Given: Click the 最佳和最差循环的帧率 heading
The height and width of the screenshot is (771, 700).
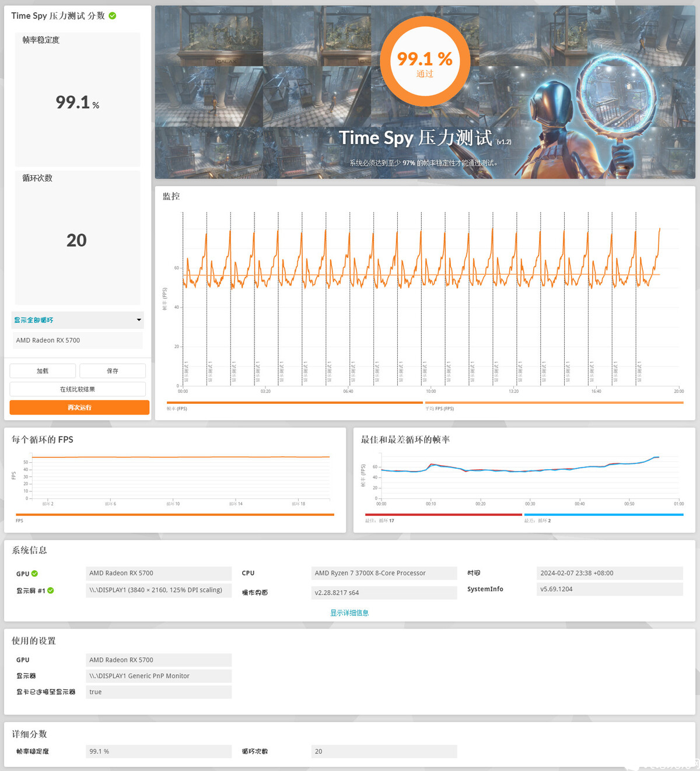Looking at the screenshot, I should [x=405, y=439].
